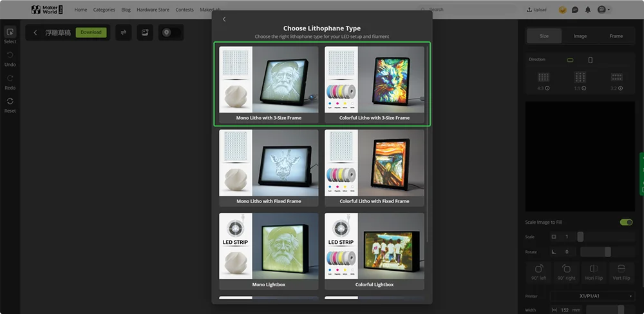Go back using the dialog's back chevron
Viewport: 644px width, 314px height.
coord(224,19)
